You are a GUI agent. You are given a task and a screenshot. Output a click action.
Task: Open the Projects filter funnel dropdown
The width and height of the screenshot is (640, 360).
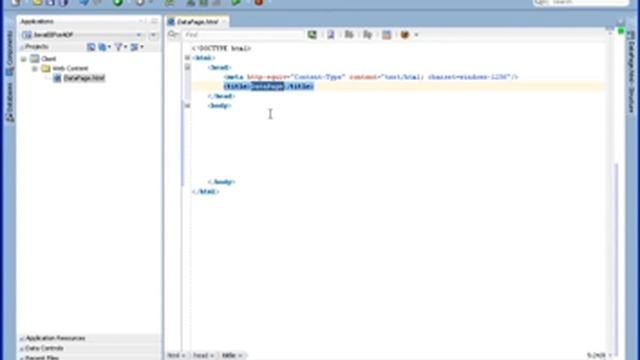click(x=120, y=47)
